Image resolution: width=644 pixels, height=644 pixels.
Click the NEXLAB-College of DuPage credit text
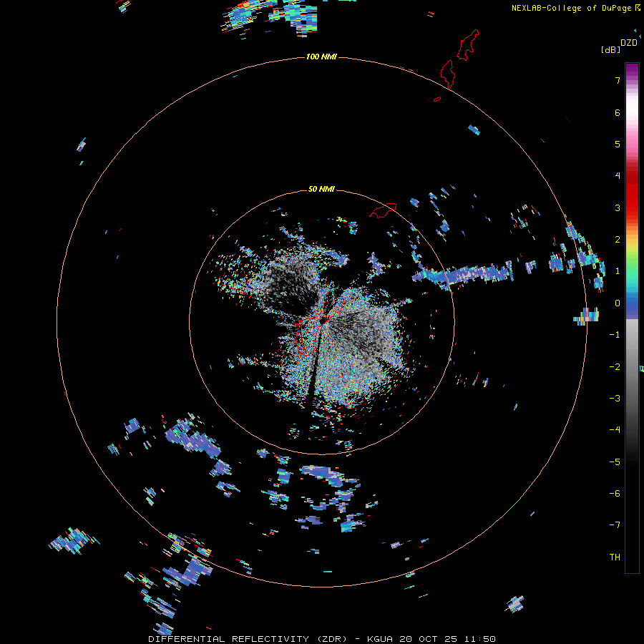[571, 8]
